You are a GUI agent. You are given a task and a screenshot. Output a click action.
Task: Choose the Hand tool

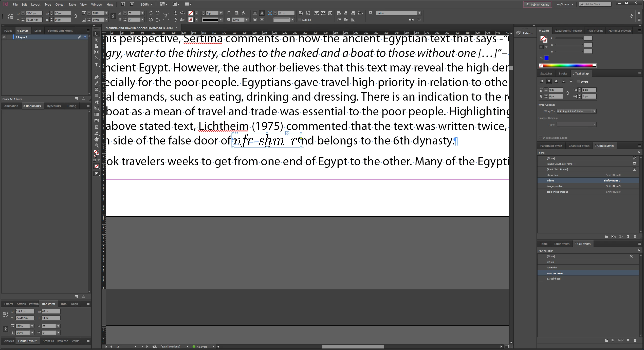click(x=97, y=139)
